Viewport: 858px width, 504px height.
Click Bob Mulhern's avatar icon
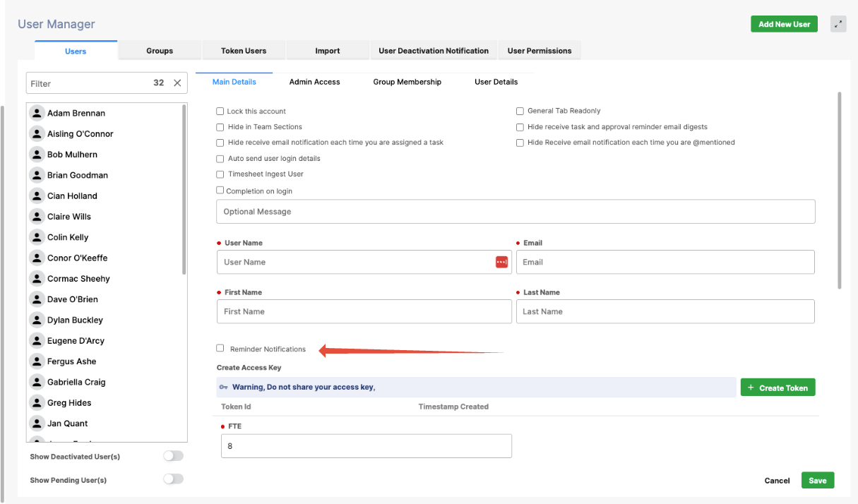(37, 154)
